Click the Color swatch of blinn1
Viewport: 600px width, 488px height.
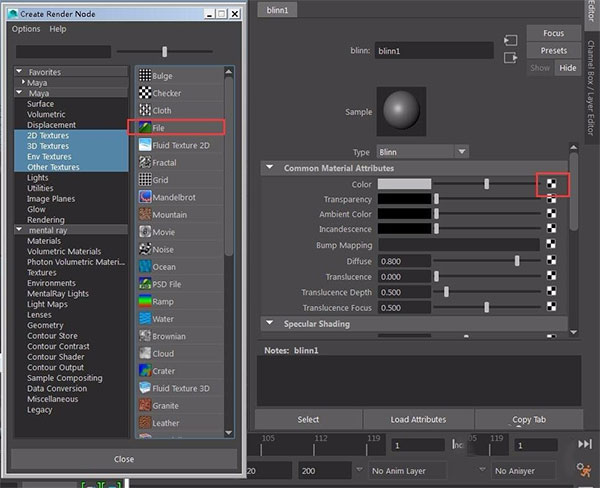click(x=404, y=184)
